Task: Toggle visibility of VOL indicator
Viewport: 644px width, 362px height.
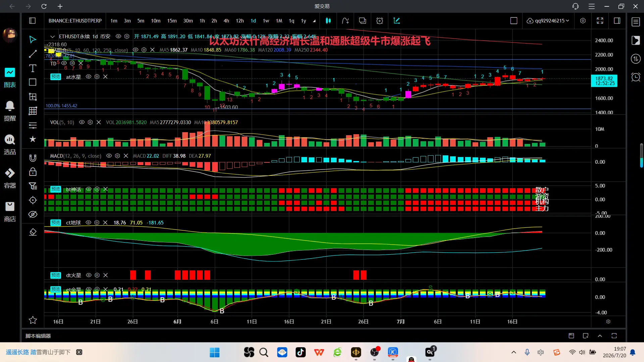Action: (x=82, y=122)
